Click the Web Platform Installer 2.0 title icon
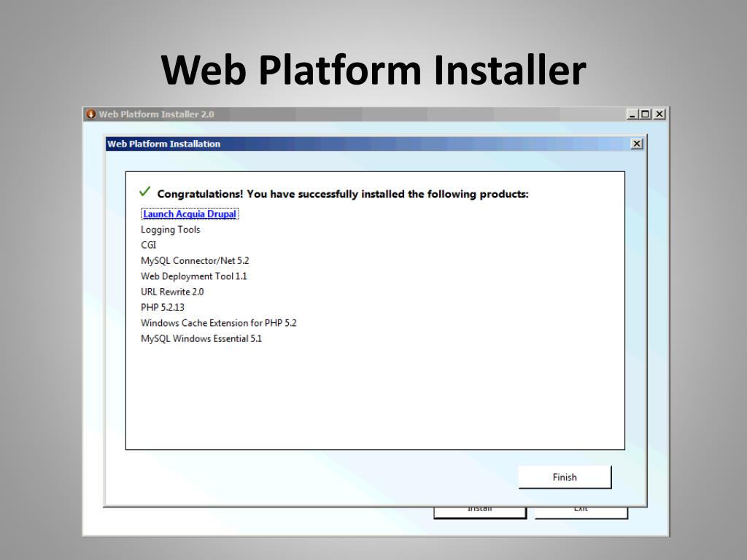Screen dimensions: 747x560 click(91, 114)
